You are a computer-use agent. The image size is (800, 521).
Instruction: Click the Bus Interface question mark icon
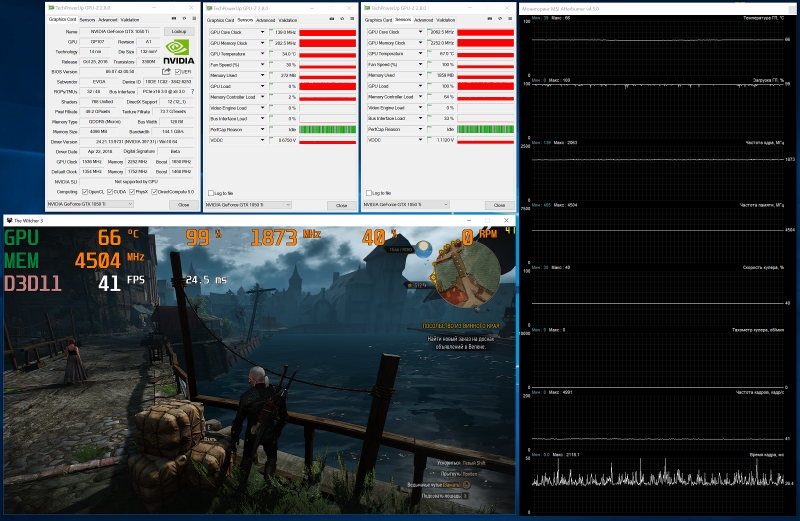[190, 92]
